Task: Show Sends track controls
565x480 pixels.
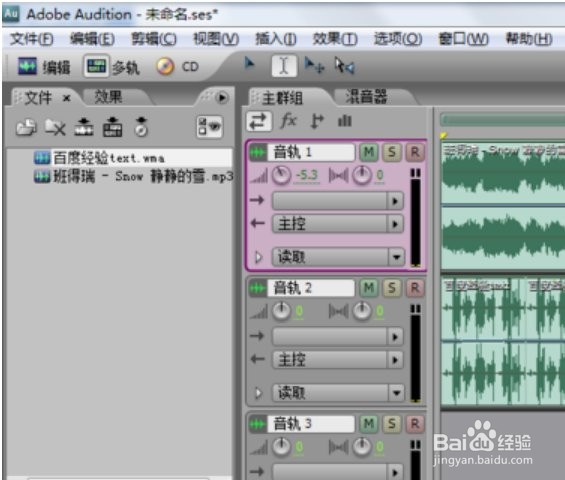Action: tap(317, 121)
